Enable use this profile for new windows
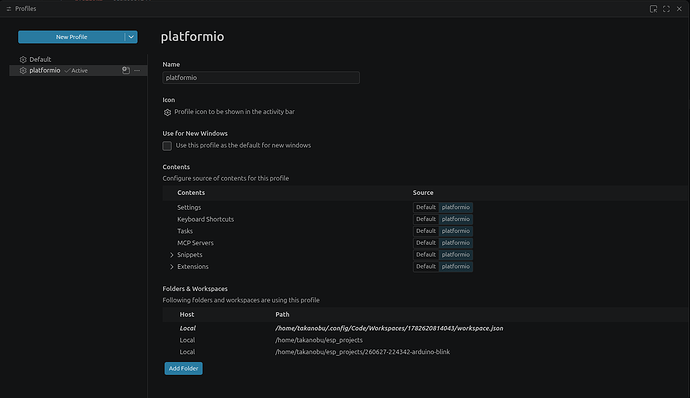This screenshot has height=398, width=690. click(167, 146)
